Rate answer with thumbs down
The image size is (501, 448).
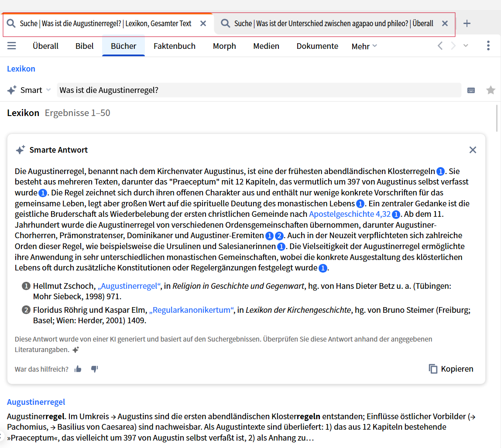[95, 369]
